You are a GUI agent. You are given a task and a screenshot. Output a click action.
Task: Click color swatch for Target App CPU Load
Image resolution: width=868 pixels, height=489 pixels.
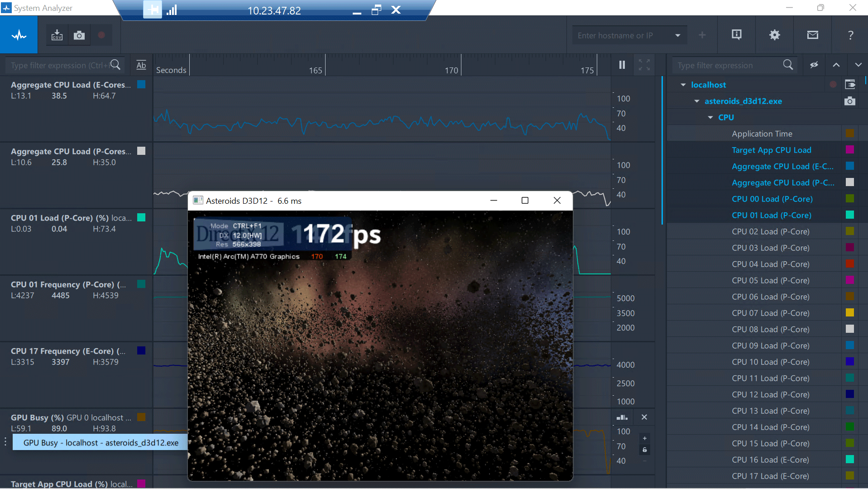coord(850,149)
